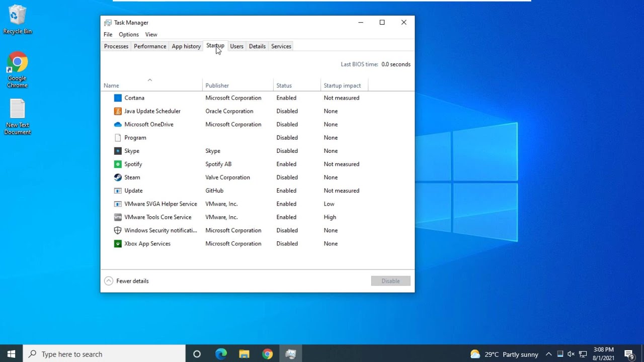Viewport: 644px width, 362px height.
Task: Click the Windows Security shield icon
Action: (118, 230)
